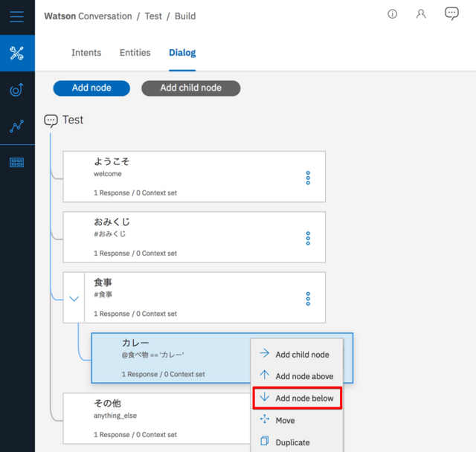Choose Add child node in context menu
The height and width of the screenshot is (452, 476).
(297, 355)
